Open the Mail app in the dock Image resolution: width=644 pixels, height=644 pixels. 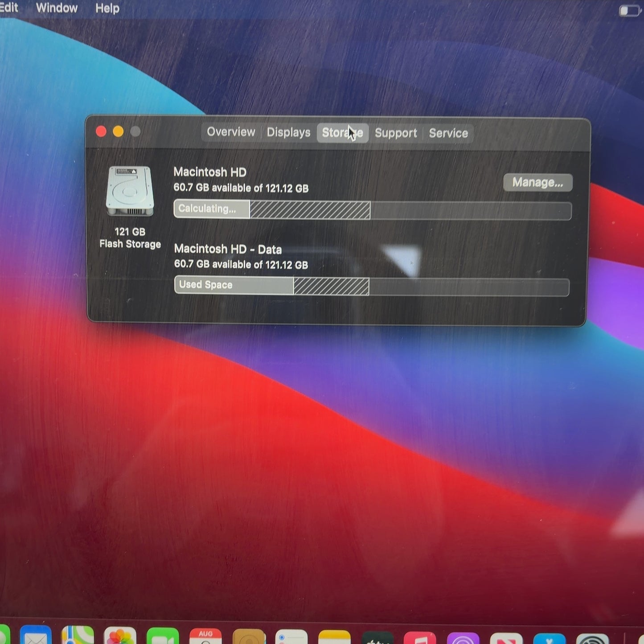pyautogui.click(x=36, y=636)
